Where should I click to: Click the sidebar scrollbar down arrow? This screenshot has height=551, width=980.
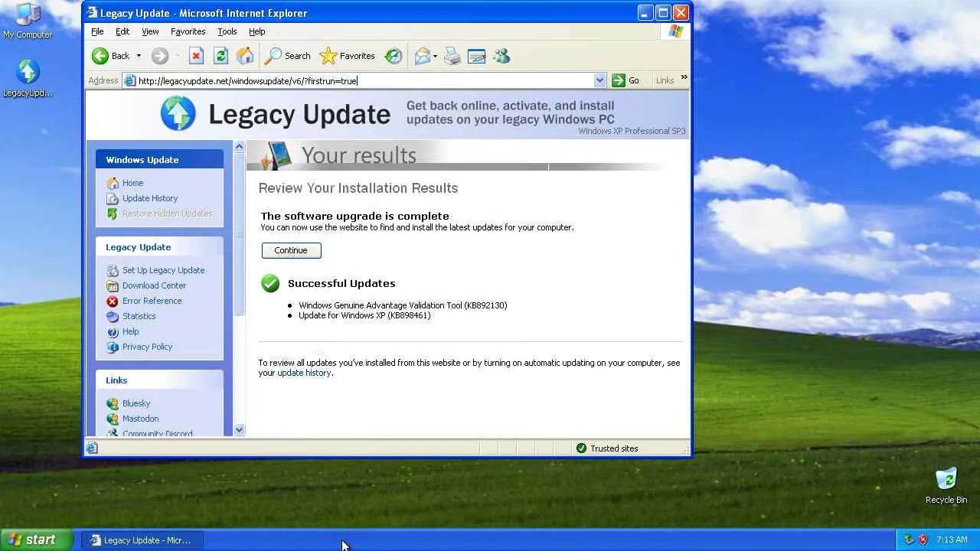[x=239, y=430]
